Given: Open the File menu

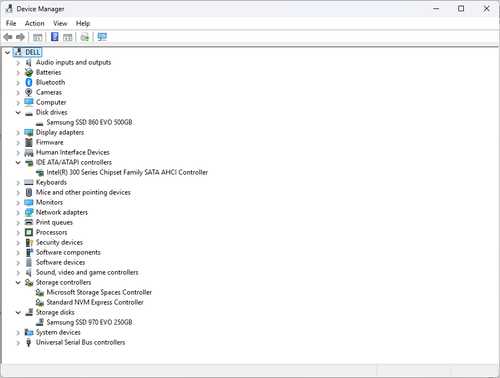Looking at the screenshot, I should point(11,23).
